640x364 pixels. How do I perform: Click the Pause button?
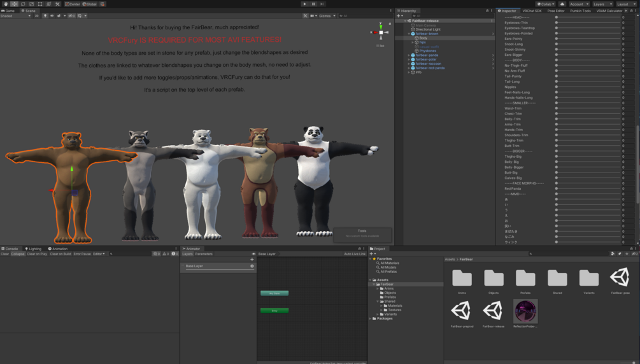click(x=313, y=4)
